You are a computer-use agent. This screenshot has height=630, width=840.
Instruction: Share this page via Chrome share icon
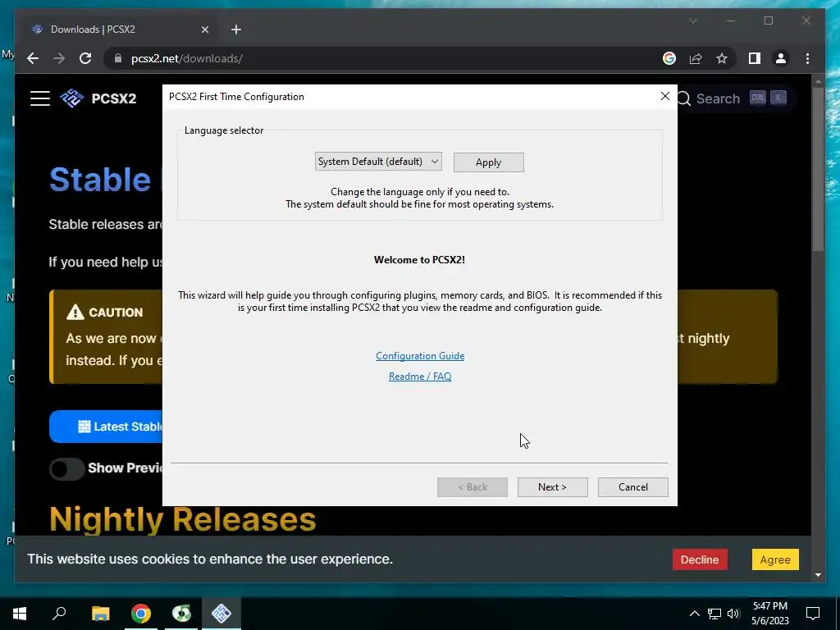click(696, 58)
